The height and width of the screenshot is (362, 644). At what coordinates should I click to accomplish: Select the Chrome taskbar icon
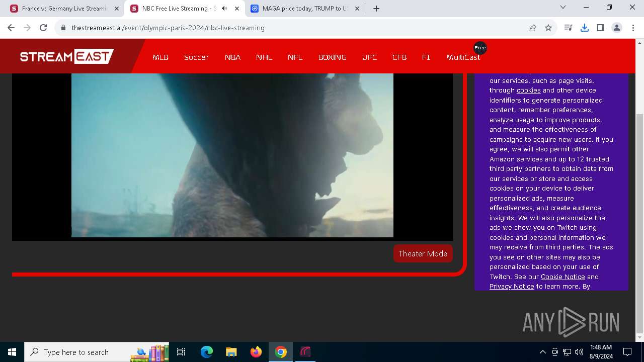[281, 352]
